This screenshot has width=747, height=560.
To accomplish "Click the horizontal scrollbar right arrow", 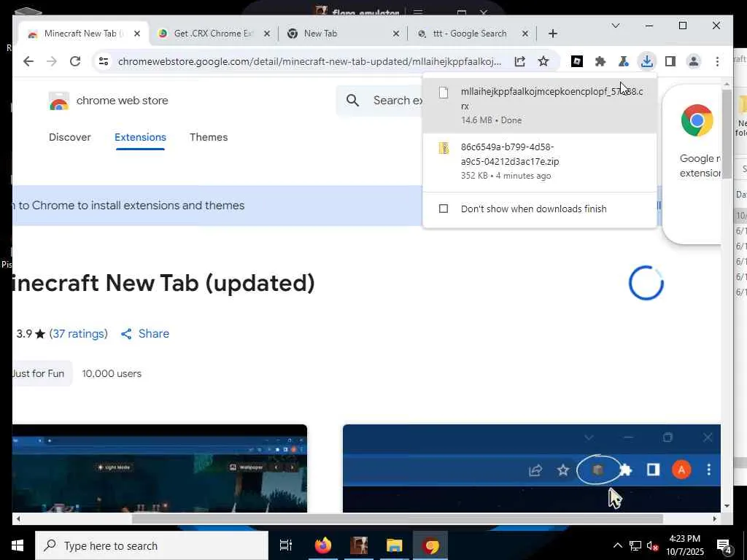I will (715, 518).
